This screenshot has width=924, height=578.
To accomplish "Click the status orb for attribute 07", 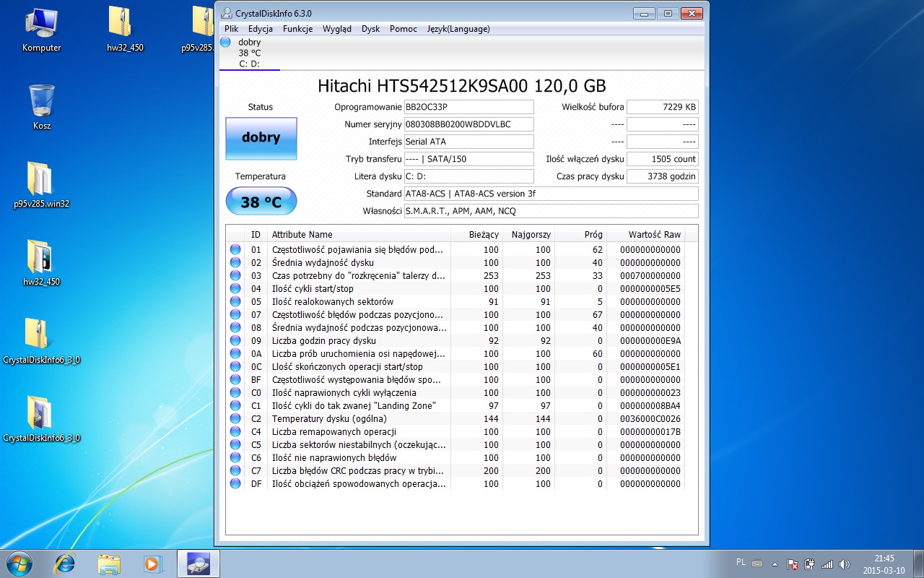I will pyautogui.click(x=235, y=314).
